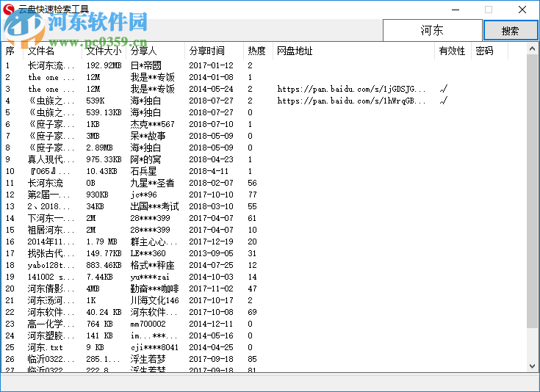Select share date 2014-01-08

click(x=211, y=77)
